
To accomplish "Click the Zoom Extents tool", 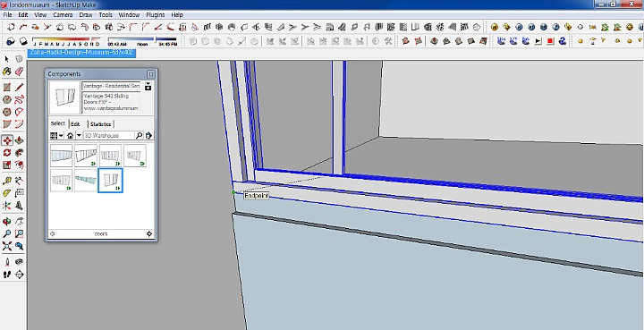I will 7,246.
